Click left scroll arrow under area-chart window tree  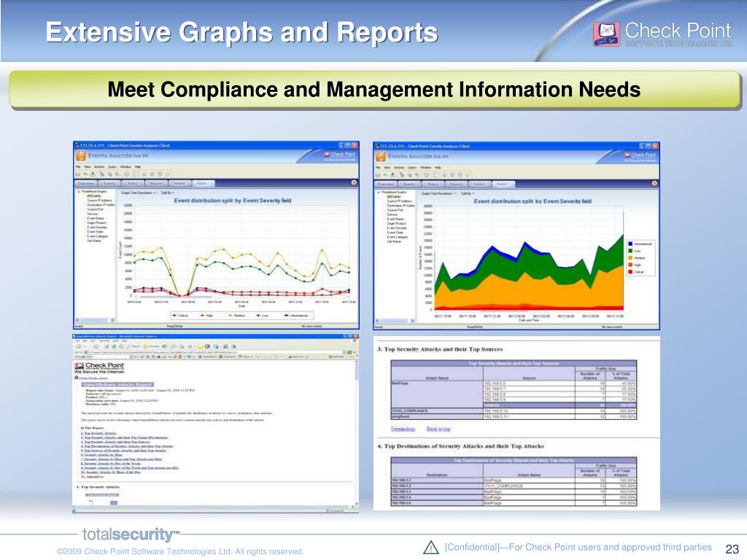click(x=378, y=321)
